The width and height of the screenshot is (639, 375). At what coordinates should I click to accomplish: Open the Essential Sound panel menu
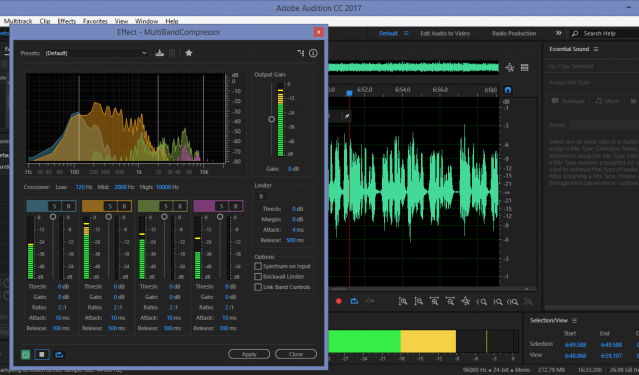[x=596, y=49]
